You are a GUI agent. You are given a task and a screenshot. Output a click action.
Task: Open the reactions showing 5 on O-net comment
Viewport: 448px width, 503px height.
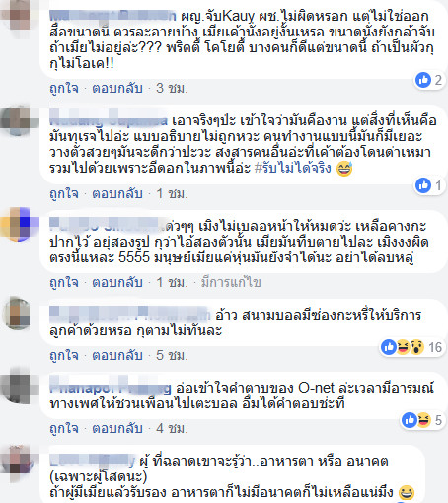(421, 420)
